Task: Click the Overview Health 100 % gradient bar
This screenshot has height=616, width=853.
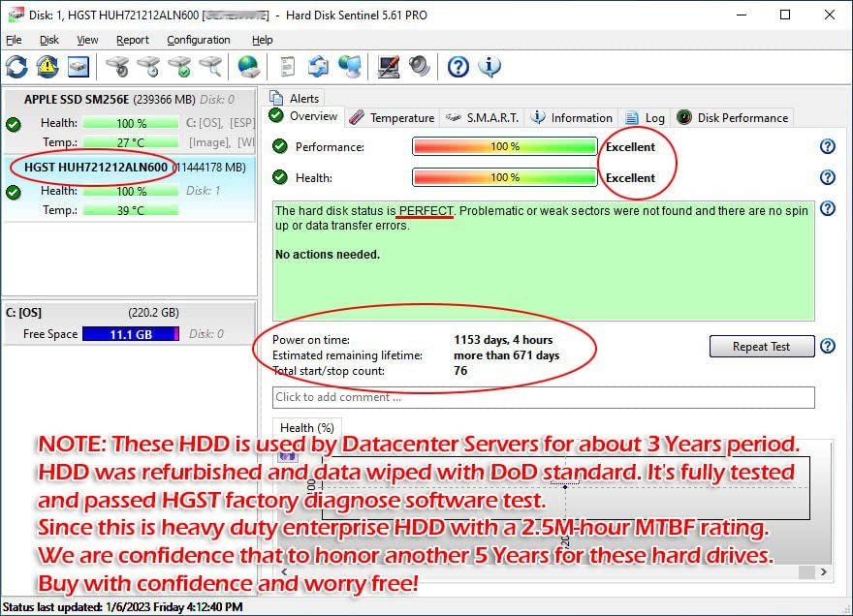Action: click(x=504, y=177)
